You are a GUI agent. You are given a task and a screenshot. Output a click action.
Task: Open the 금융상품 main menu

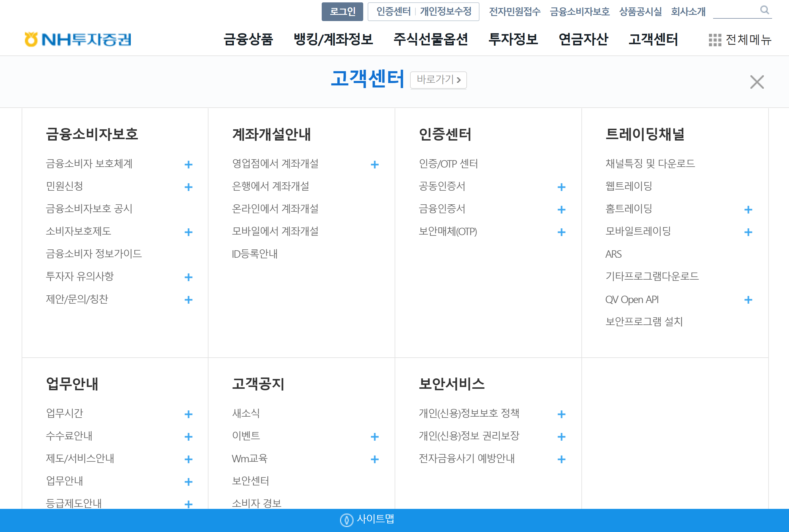[x=248, y=39]
